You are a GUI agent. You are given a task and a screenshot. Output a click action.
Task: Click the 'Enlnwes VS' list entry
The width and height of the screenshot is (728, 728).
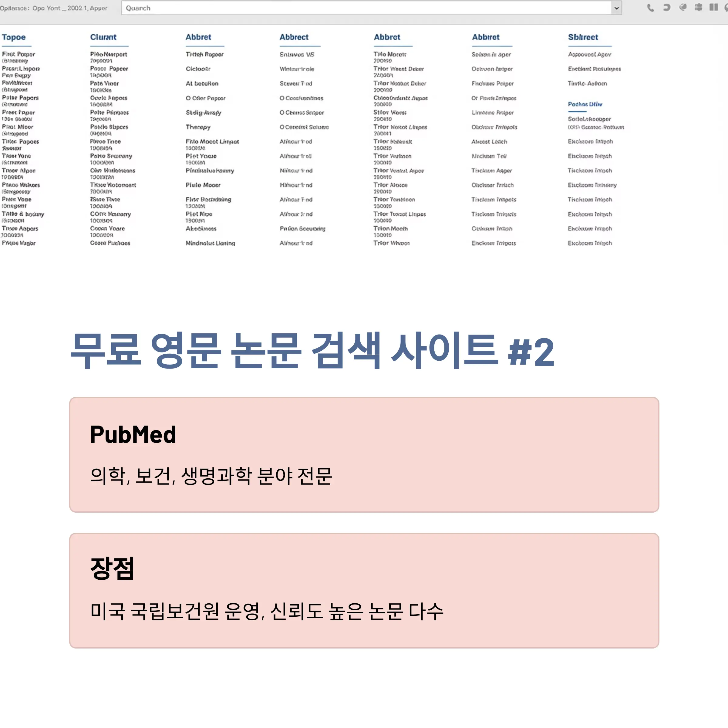click(297, 55)
